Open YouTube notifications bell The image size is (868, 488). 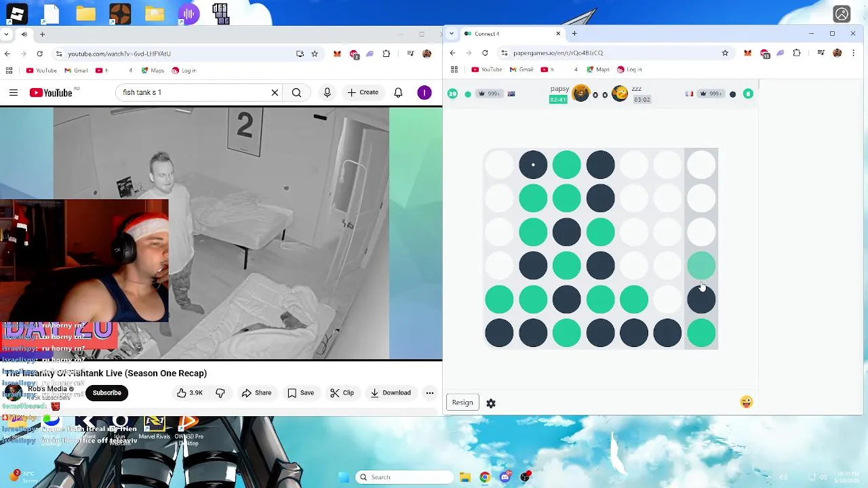point(398,92)
